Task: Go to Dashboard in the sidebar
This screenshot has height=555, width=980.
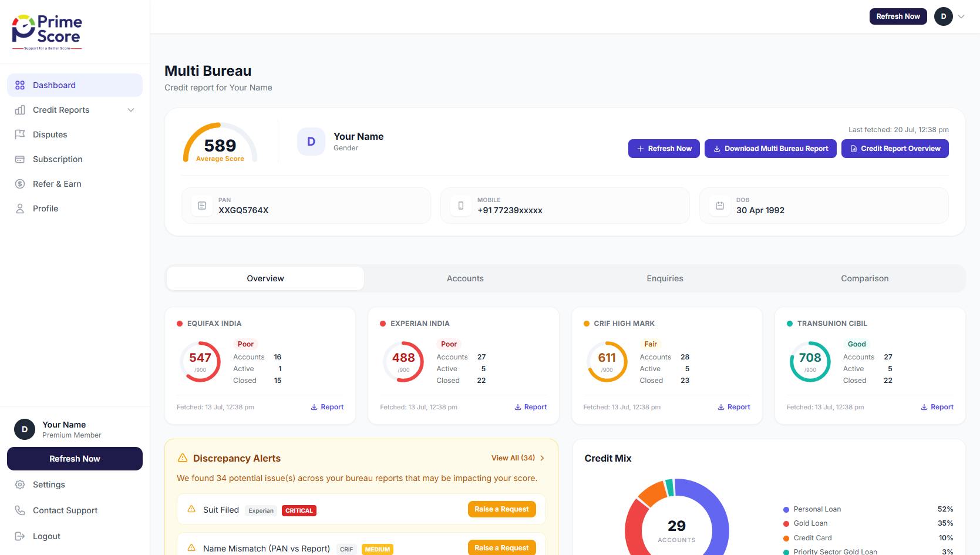Action: point(75,85)
